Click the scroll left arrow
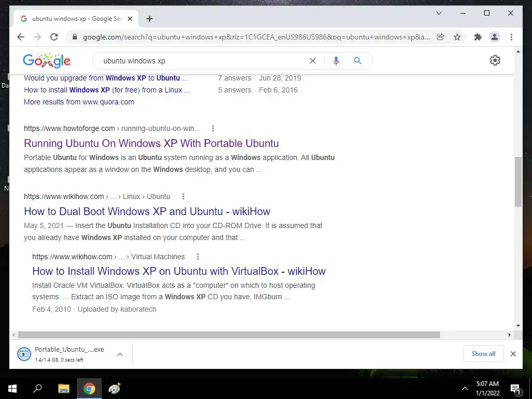The width and height of the screenshot is (532, 399). (13, 335)
